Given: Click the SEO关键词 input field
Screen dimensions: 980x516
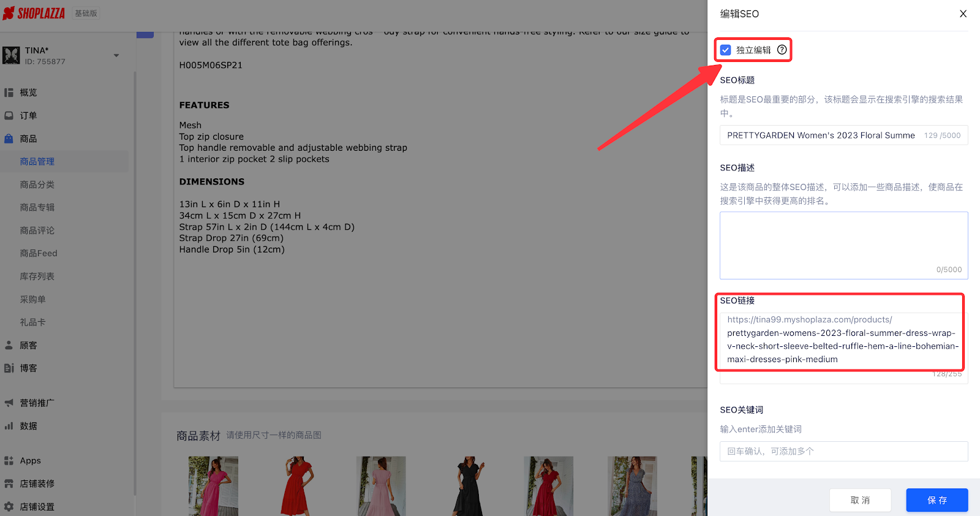Looking at the screenshot, I should pyautogui.click(x=843, y=451).
